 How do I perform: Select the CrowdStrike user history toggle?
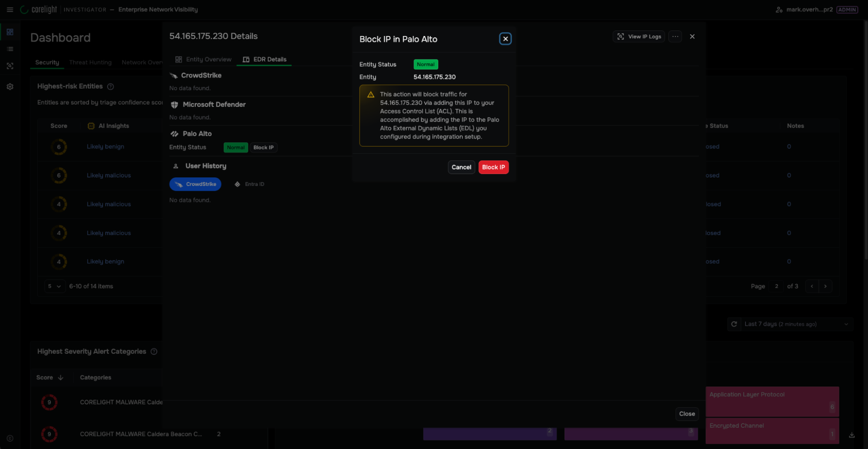coord(195,184)
